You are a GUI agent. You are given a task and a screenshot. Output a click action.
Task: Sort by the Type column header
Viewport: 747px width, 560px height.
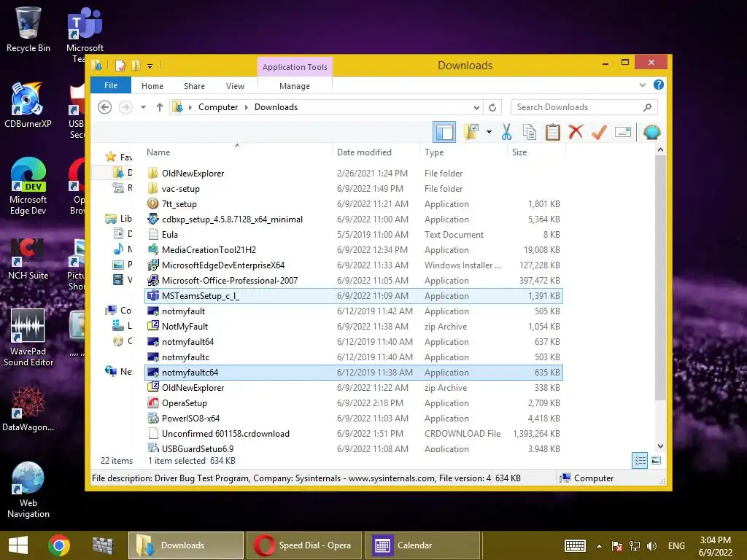click(x=463, y=152)
